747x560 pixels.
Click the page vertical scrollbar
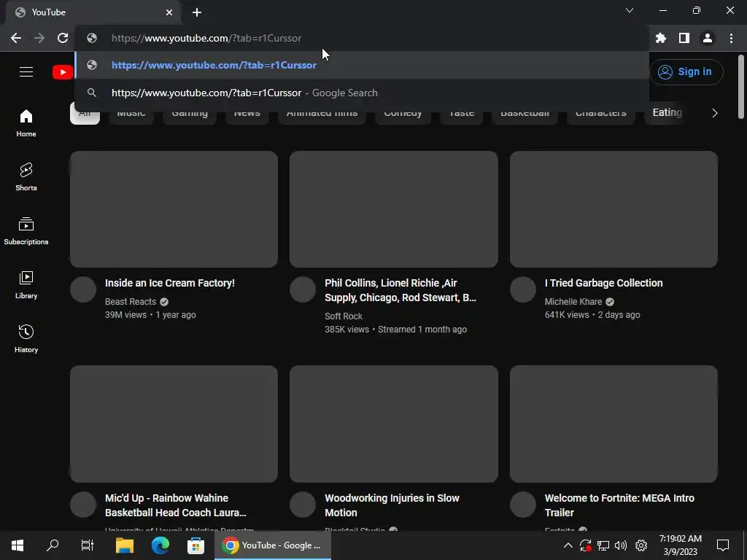(741, 87)
